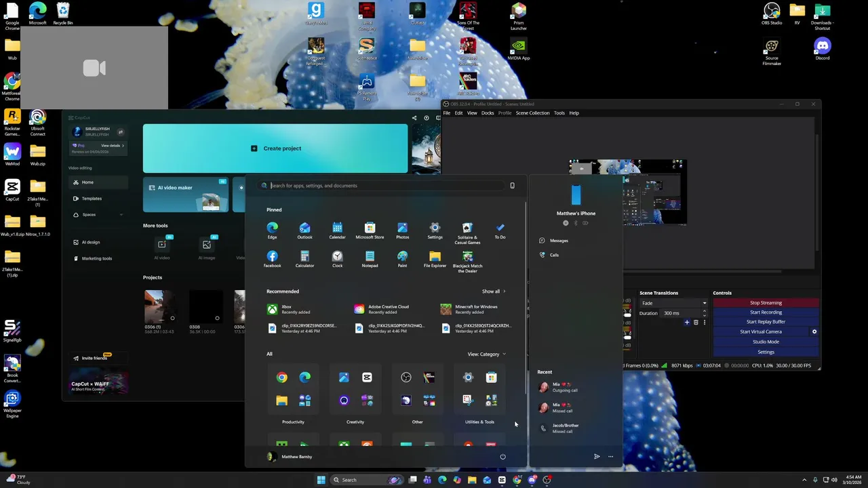Image resolution: width=868 pixels, height=488 pixels.
Task: Open Facebook from pinned apps
Action: [272, 259]
